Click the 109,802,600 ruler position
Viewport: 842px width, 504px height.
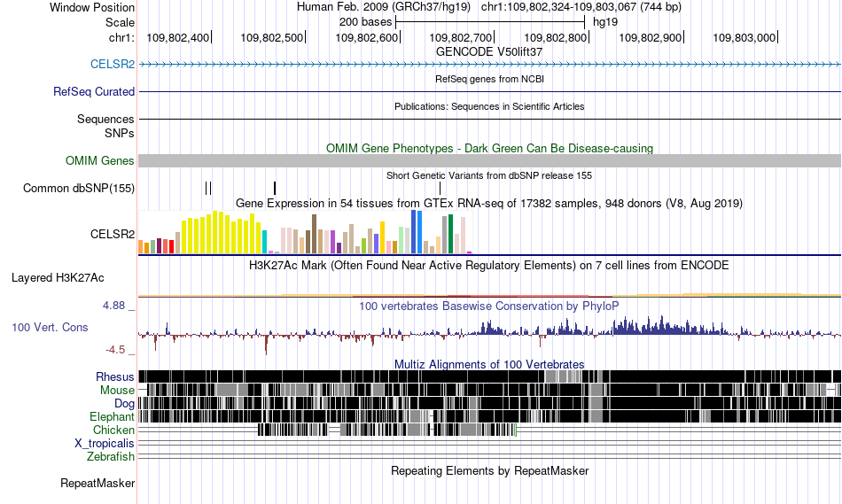(367, 37)
